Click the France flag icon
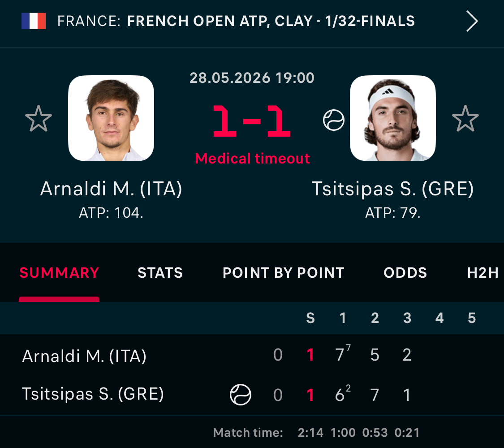This screenshot has height=448, width=504. 34,21
